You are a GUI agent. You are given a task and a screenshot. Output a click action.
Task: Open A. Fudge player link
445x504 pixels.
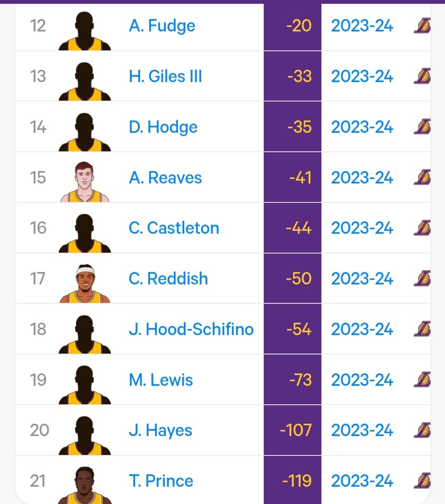click(162, 26)
